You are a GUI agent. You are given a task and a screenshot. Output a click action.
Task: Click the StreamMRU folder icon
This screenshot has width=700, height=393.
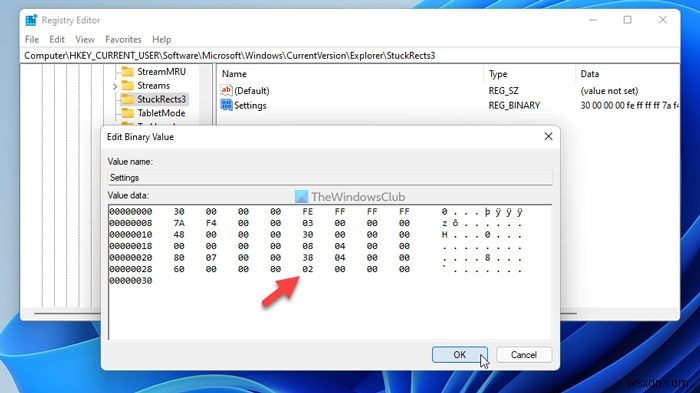pos(128,71)
